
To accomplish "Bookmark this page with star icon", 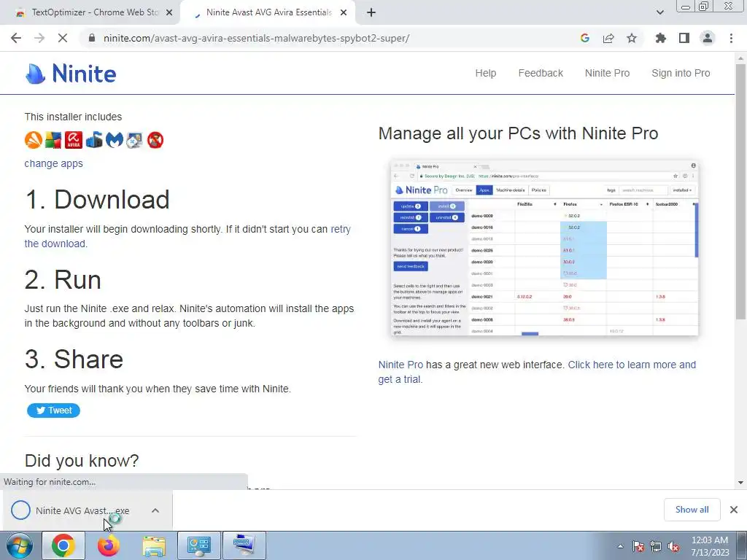I will tap(632, 38).
